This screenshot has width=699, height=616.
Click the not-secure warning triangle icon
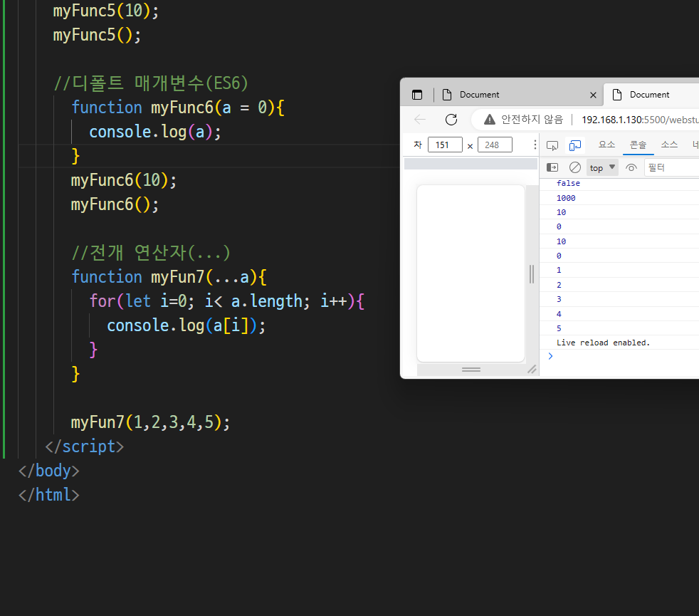tap(490, 120)
